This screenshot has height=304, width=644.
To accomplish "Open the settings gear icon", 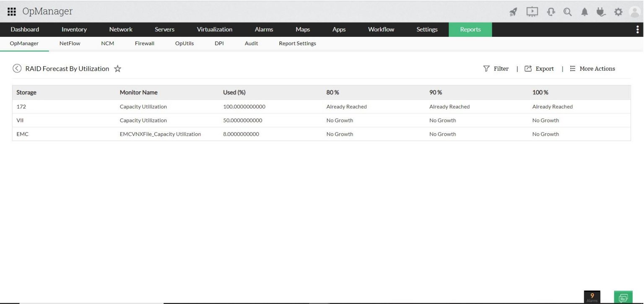I will (x=618, y=12).
